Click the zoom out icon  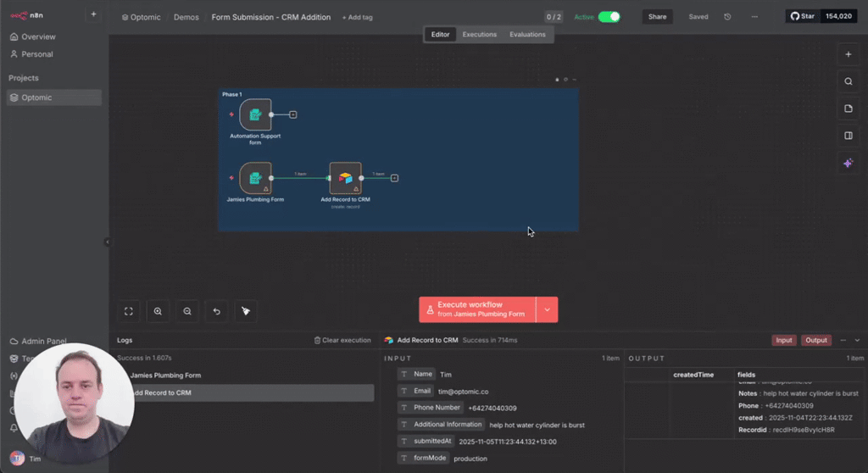pos(187,311)
